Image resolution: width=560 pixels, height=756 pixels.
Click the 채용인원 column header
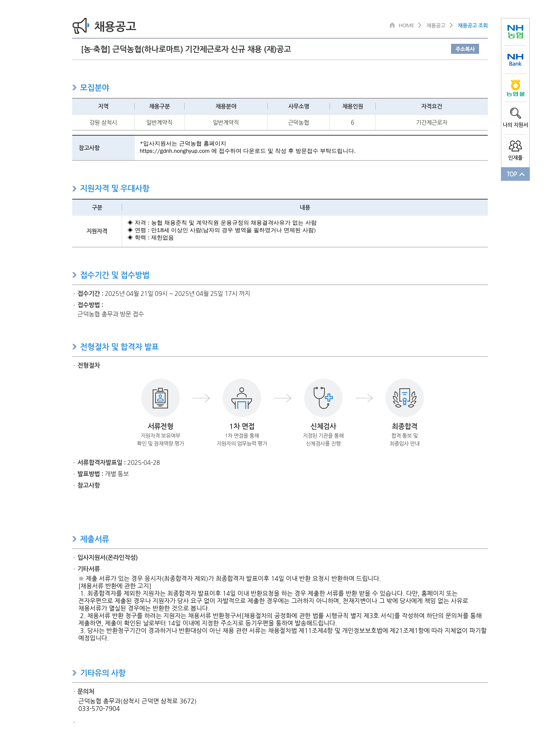(x=353, y=106)
